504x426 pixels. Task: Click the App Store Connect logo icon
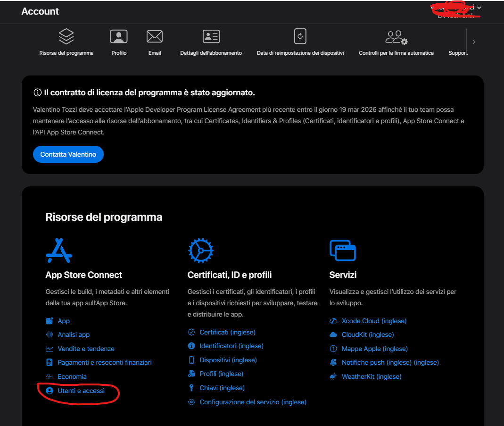[59, 251]
